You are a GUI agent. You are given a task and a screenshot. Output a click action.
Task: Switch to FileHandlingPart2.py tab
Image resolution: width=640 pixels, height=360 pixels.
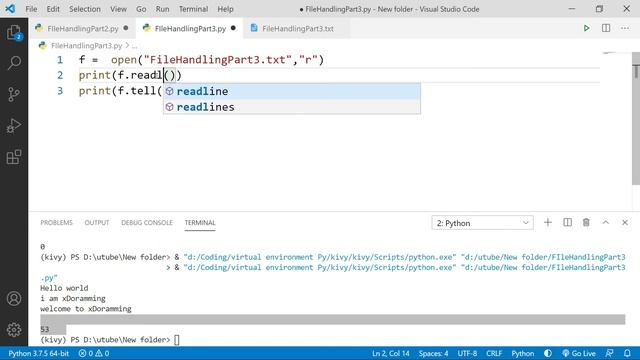tap(82, 29)
